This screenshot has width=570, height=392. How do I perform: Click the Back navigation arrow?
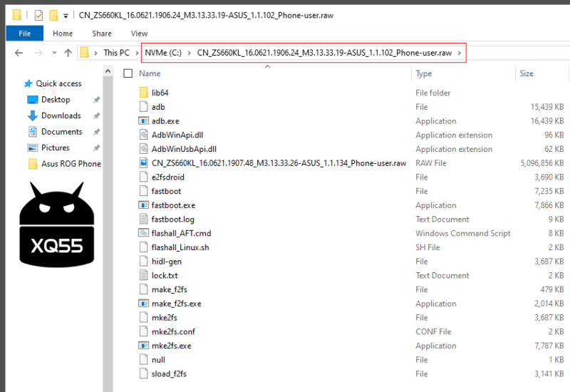click(19, 53)
